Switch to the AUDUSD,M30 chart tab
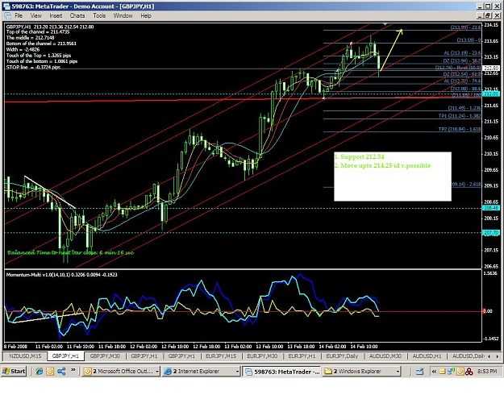This screenshot has width=504, height=420. (x=385, y=356)
